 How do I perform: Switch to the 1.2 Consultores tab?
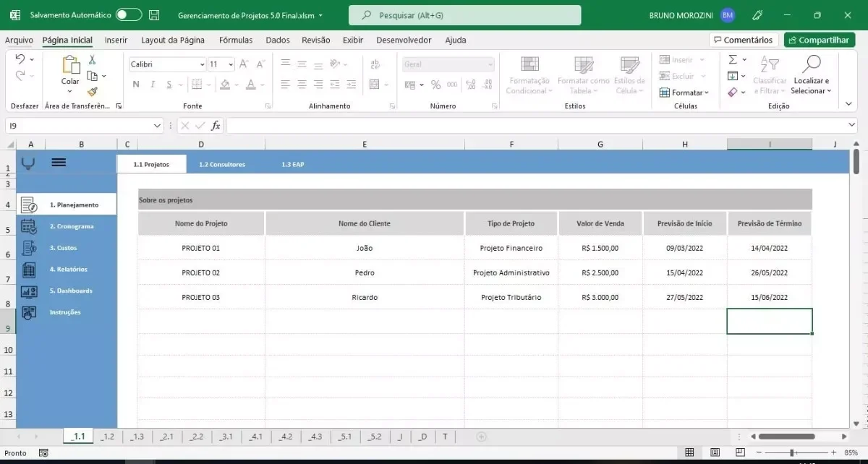[x=222, y=165]
